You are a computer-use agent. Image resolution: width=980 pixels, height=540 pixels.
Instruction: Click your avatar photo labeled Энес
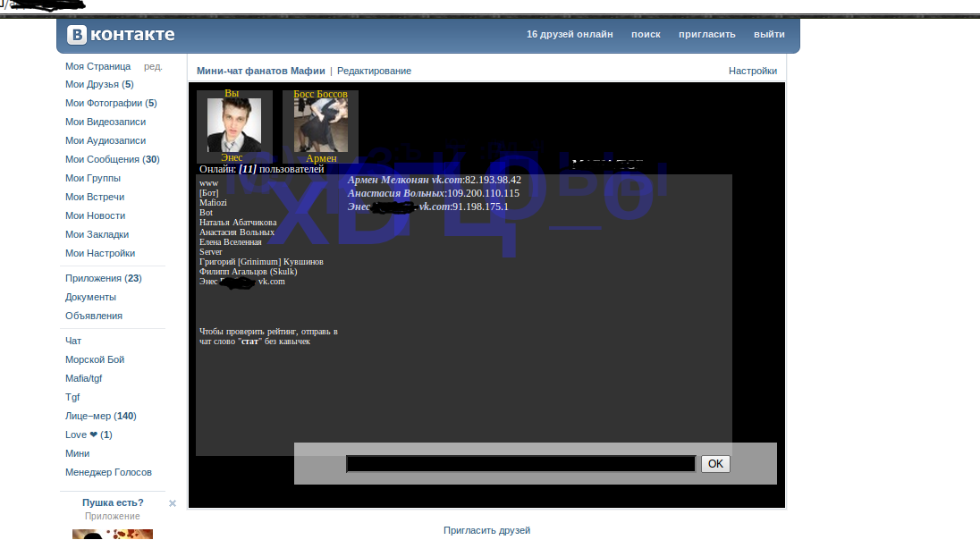234,124
